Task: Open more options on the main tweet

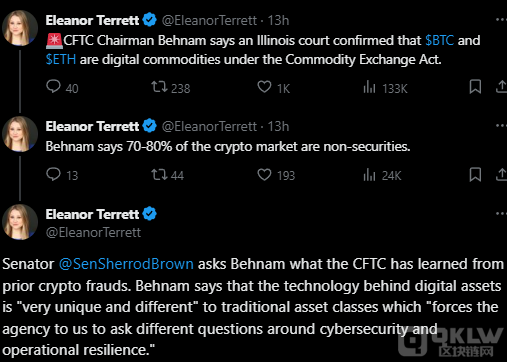Action: point(501,213)
